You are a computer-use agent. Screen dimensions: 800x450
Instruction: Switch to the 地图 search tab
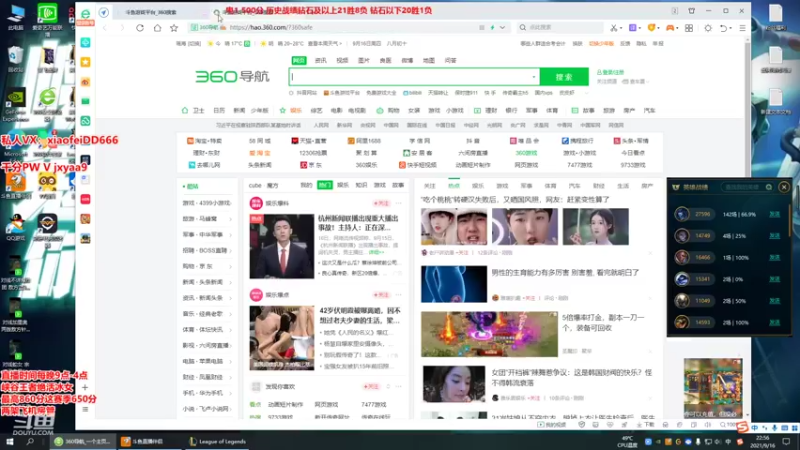[x=429, y=60]
